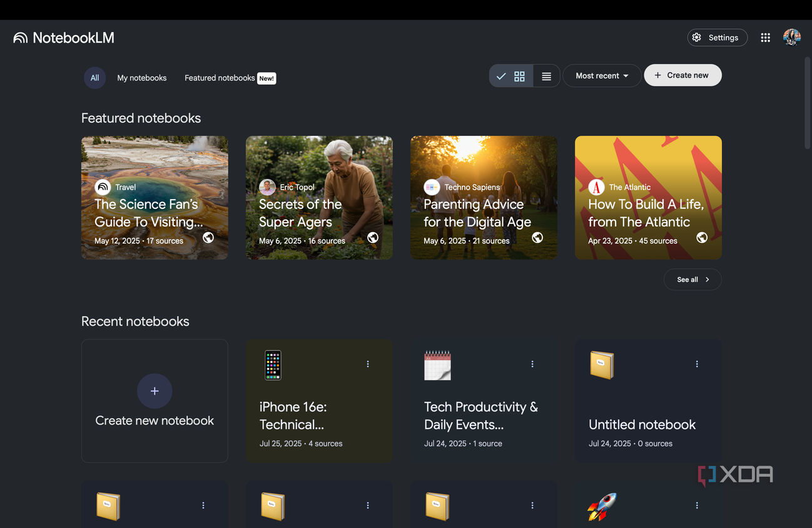Click See all featured notebooks
The image size is (812, 528).
coord(693,280)
